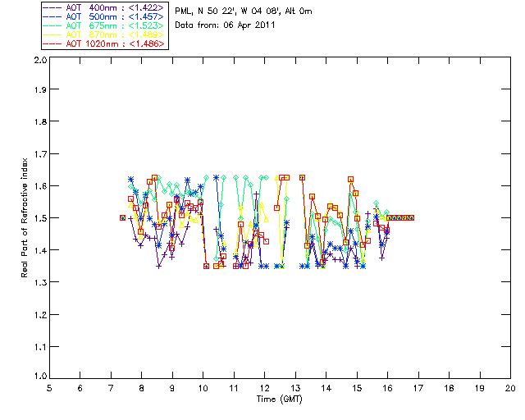Click the purple plus peak near 11.7h

(x=257, y=194)
